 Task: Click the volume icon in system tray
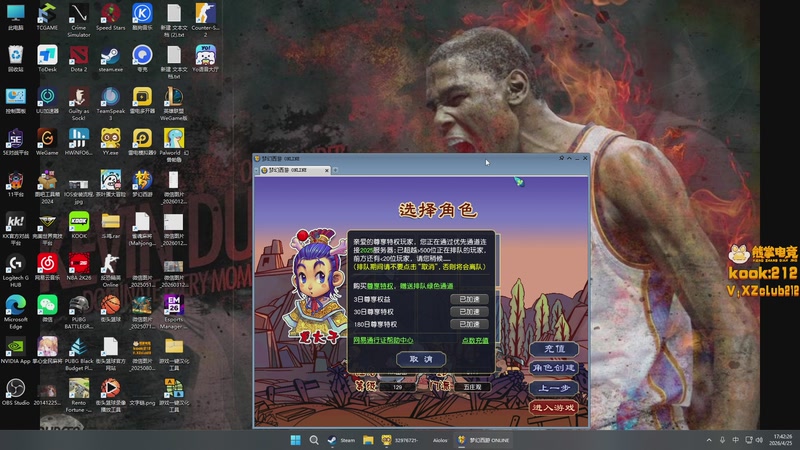pos(759,440)
